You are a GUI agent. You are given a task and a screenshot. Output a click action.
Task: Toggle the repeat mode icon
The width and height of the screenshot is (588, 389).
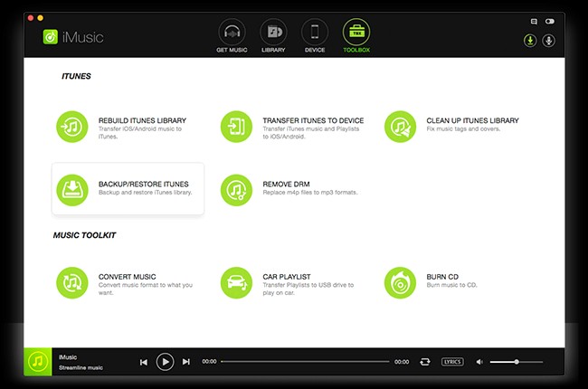click(425, 362)
